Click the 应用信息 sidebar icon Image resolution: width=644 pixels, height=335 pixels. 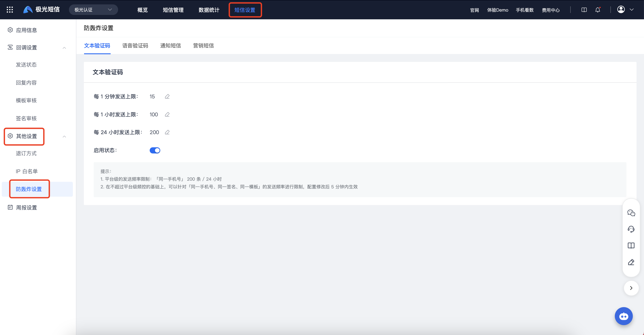coord(10,30)
